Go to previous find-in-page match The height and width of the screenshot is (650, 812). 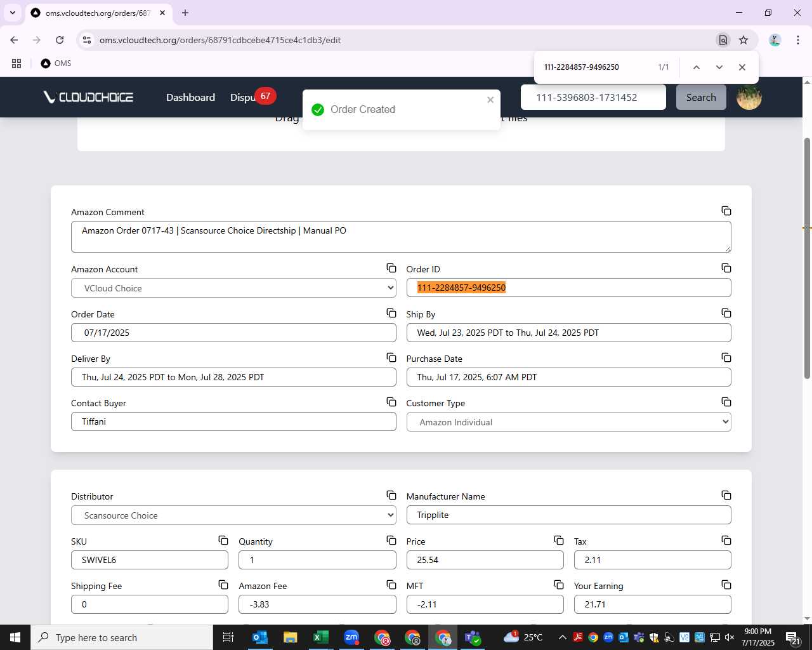click(x=697, y=67)
